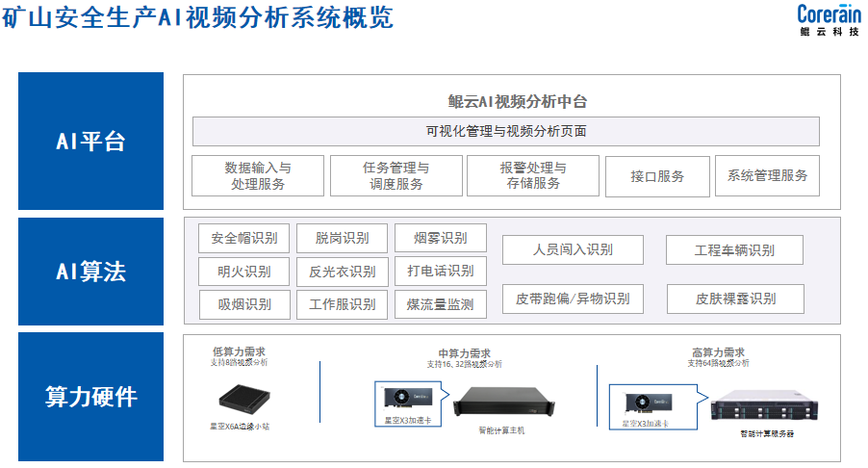Click the 可视化管理与视频分析页面 bar
The height and width of the screenshot is (468, 868).
(506, 131)
